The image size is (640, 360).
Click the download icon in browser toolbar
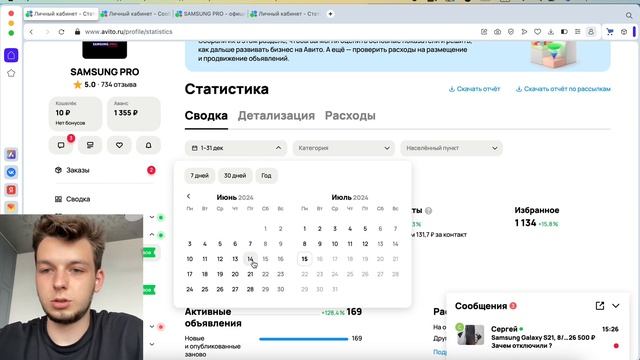[551, 32]
